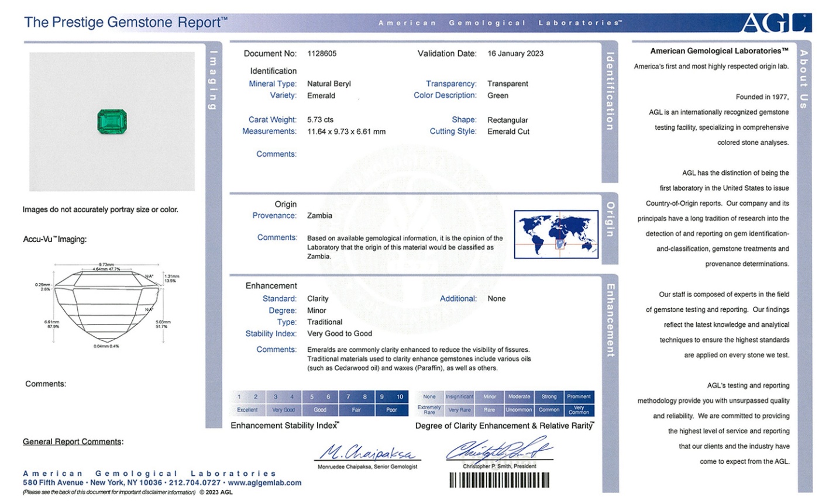Select the vertical Imaging tab
836x504 pixels.
(214, 81)
